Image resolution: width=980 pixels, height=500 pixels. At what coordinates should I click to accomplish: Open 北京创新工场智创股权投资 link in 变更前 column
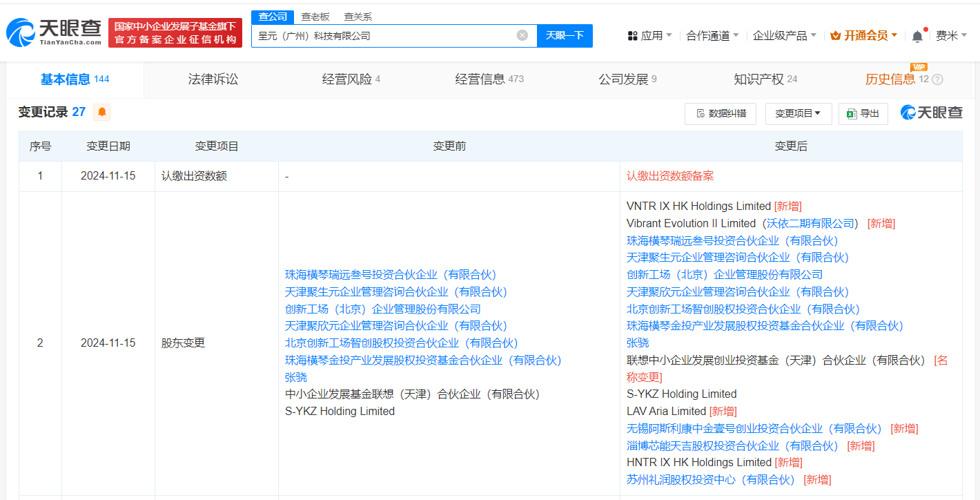coord(402,343)
